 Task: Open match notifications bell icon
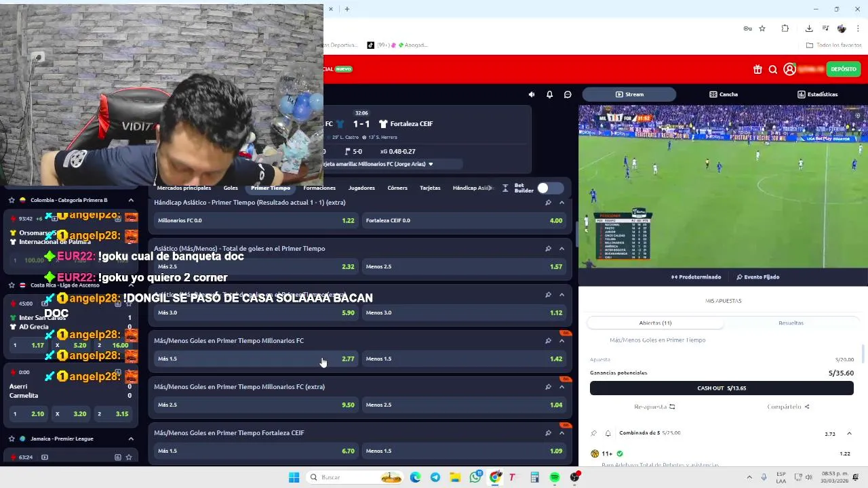coord(549,94)
